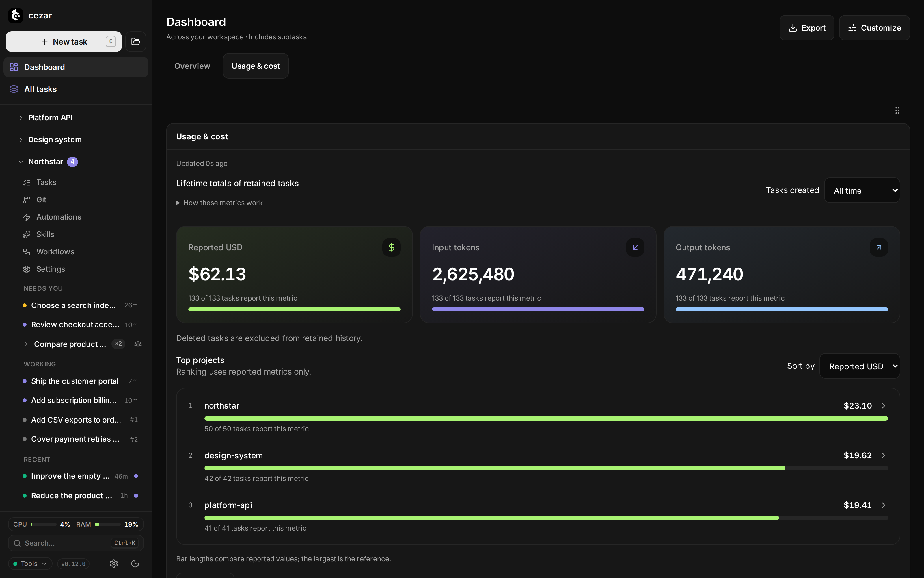Select the Usage & cost tab

256,66
